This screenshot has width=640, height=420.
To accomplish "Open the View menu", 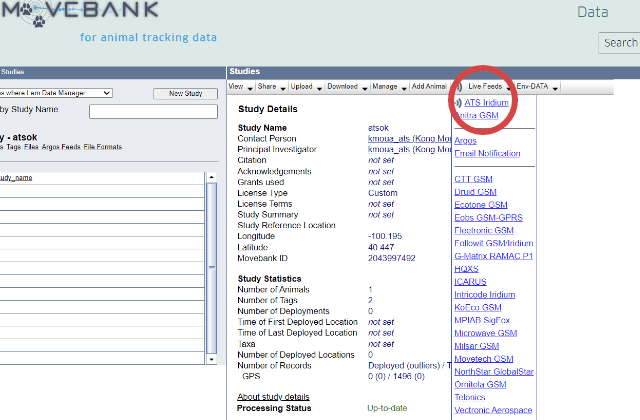I will click(x=236, y=87).
